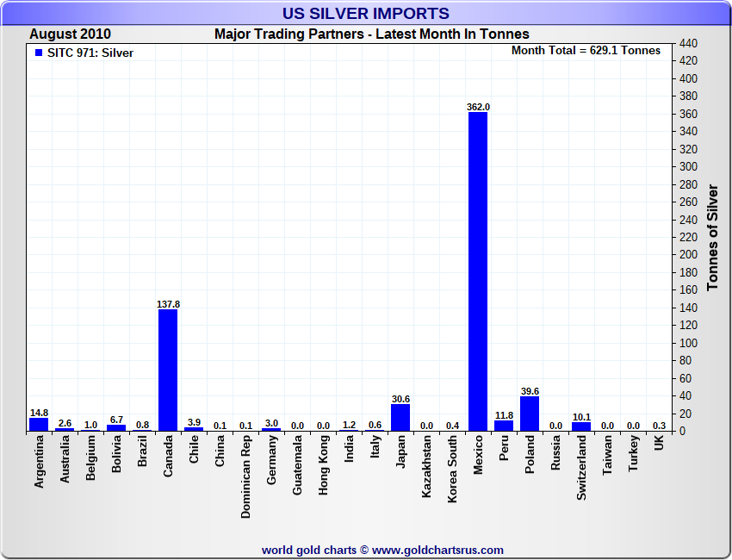
Task: Select the US SILVER IMPORTS title
Action: (x=366, y=14)
